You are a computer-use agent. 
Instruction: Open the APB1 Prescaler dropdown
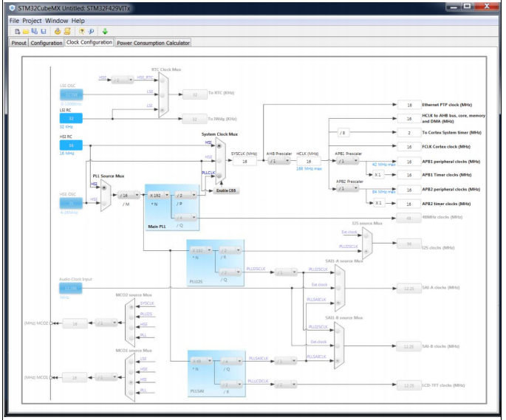347,161
